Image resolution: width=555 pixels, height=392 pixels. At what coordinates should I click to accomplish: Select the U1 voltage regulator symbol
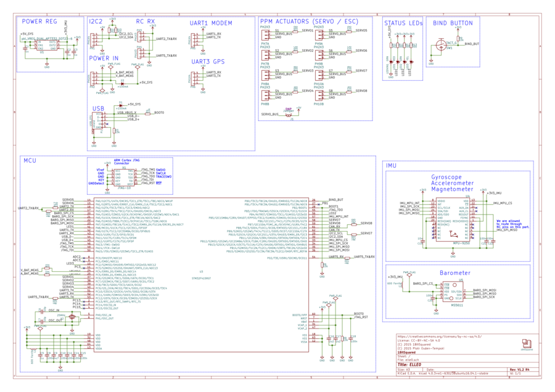click(47, 46)
